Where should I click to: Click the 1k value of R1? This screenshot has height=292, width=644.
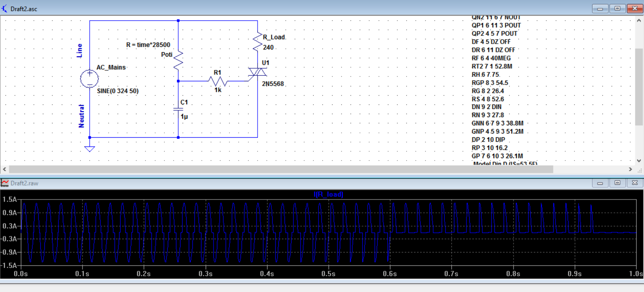tap(218, 90)
